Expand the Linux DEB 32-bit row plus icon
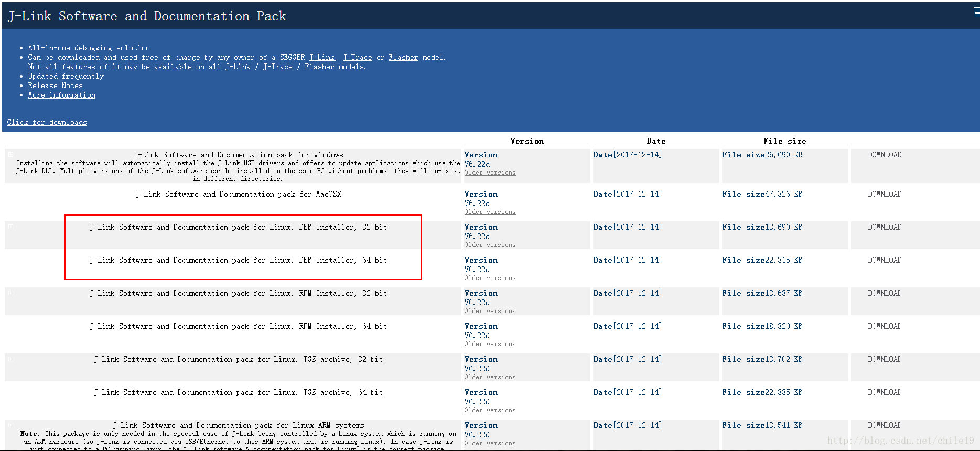This screenshot has width=980, height=451. click(x=10, y=227)
